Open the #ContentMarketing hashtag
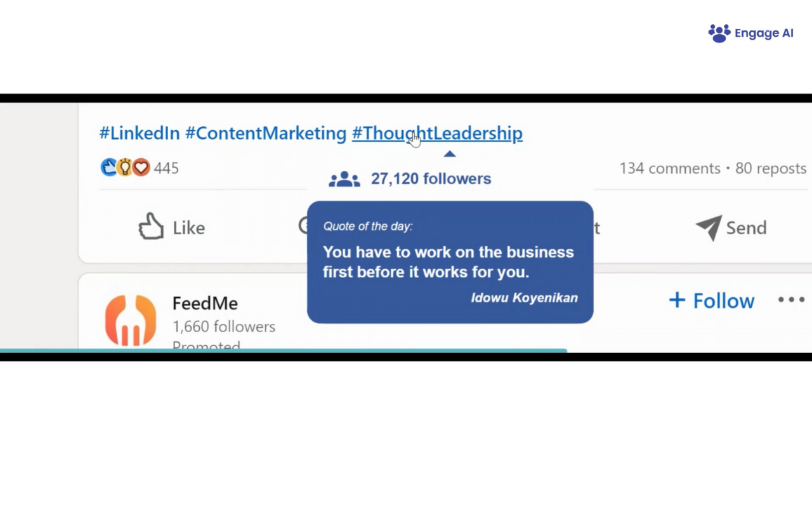Viewport: 812px width, 508px height. (266, 133)
